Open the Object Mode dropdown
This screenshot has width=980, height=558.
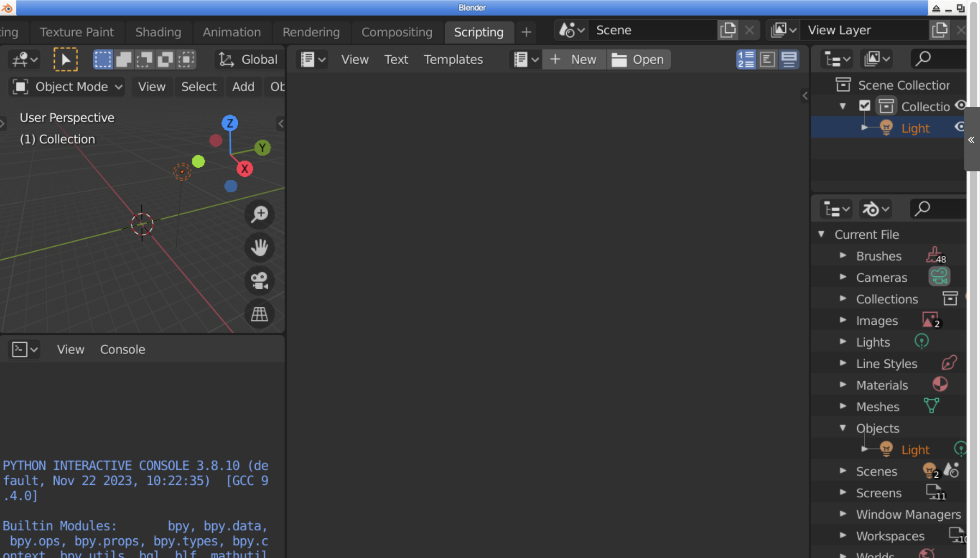click(67, 87)
